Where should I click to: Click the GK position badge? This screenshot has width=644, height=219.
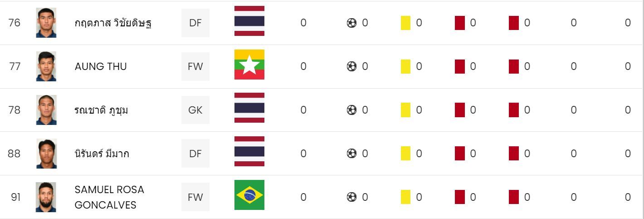pos(195,110)
